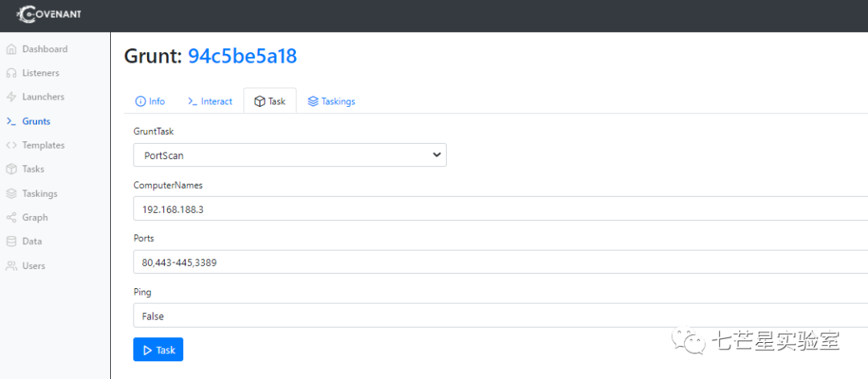Click the Tasks cube icon in sidebar
868x379 pixels.
(11, 169)
